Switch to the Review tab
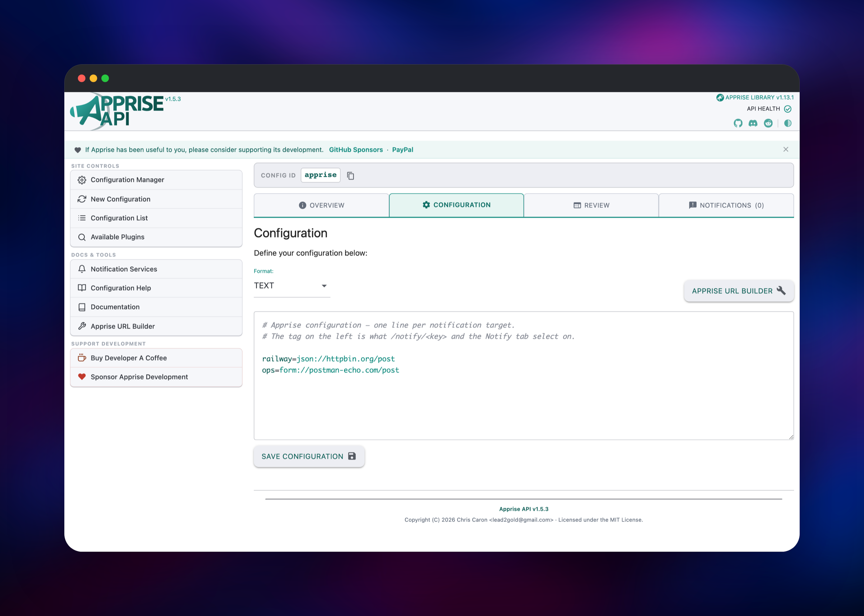Screen dimensions: 864x616 point(591,205)
